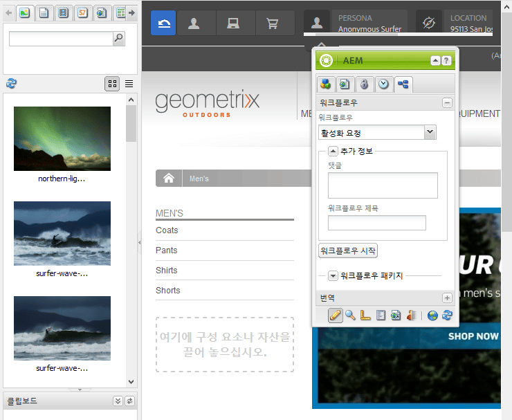Collapse the 워크플로우 section with minus icon
This screenshot has width=512, height=420.
tap(447, 103)
